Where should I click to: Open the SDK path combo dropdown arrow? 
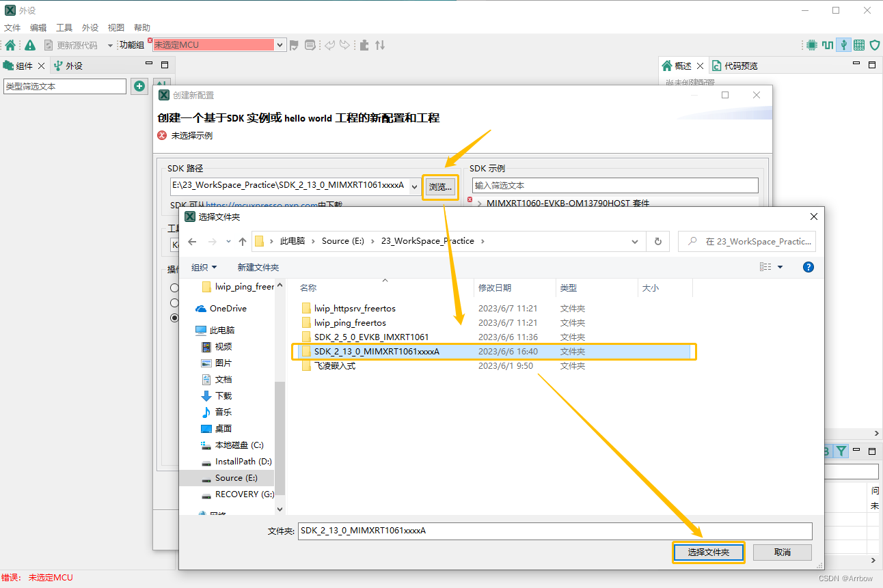[x=415, y=186]
